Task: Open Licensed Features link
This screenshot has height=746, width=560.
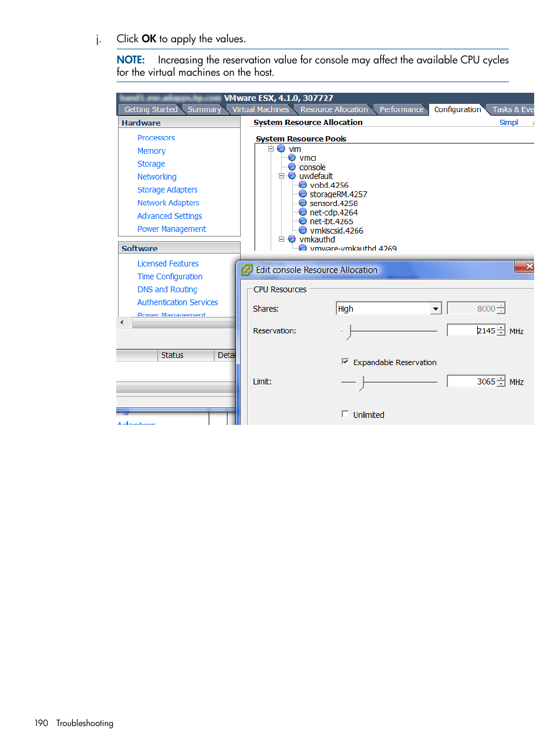Action: [x=168, y=264]
